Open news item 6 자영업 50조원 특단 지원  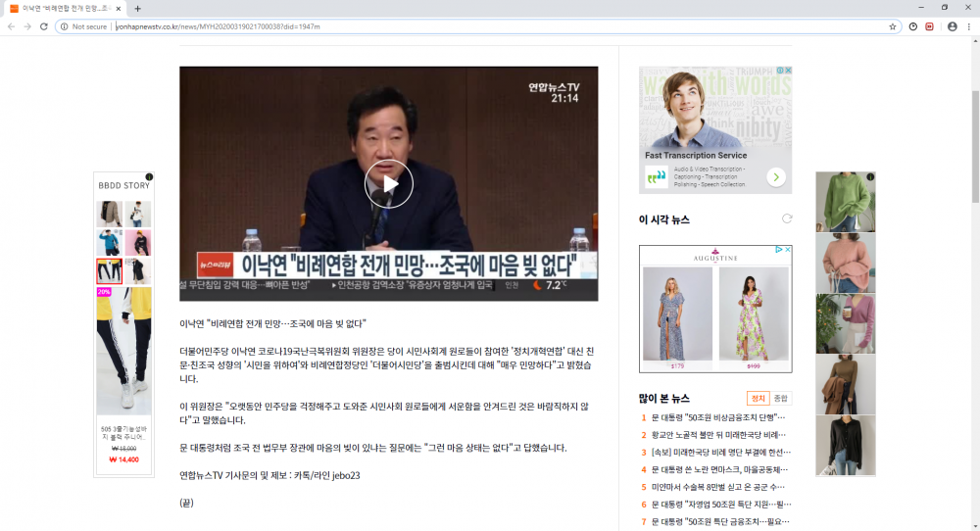click(x=720, y=505)
